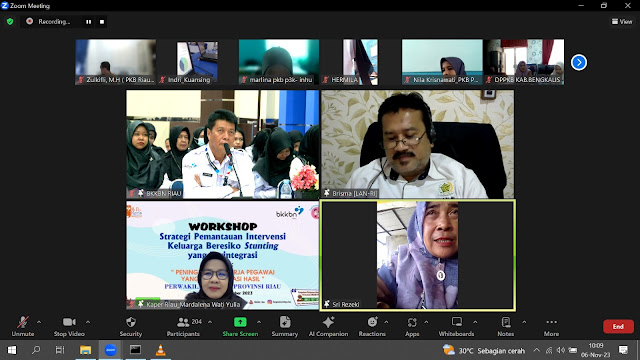Open share screen options arrow
The height and width of the screenshot is (360, 640).
[x=259, y=322]
